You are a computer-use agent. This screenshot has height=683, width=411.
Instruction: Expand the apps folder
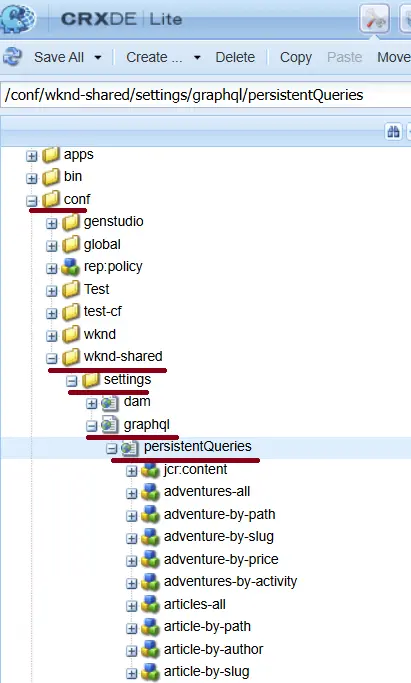coord(31,156)
